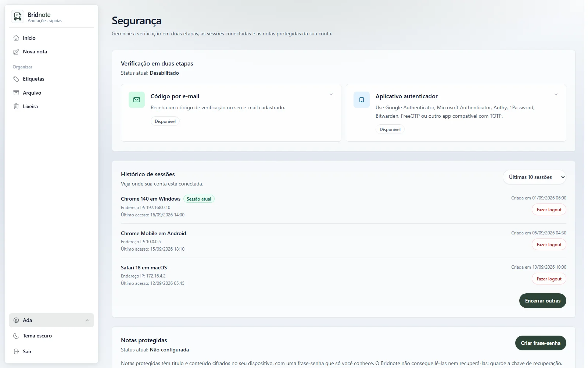Click the Sair logout icon

coord(16,351)
